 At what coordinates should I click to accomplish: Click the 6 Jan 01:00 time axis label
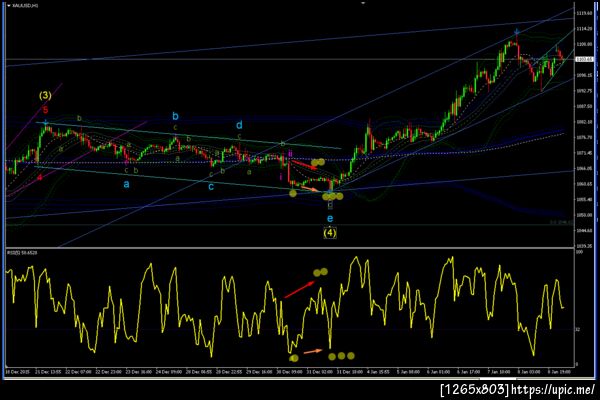click(439, 372)
